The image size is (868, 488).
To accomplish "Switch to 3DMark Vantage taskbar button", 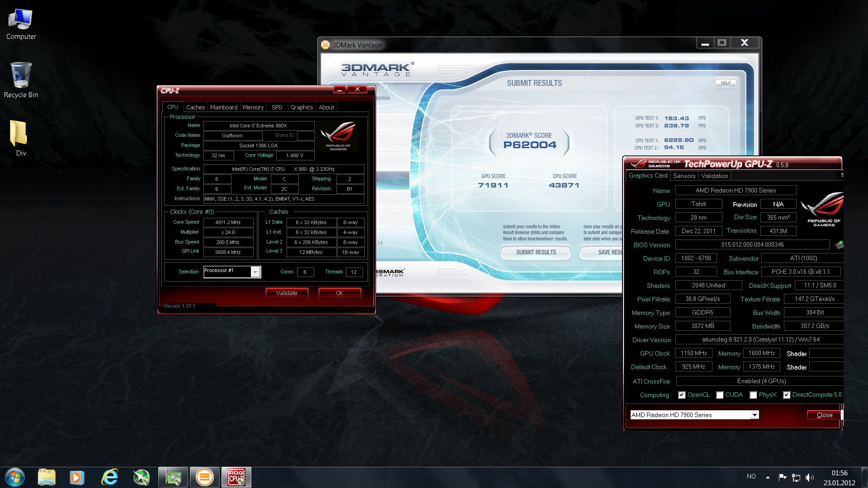I will (x=205, y=477).
